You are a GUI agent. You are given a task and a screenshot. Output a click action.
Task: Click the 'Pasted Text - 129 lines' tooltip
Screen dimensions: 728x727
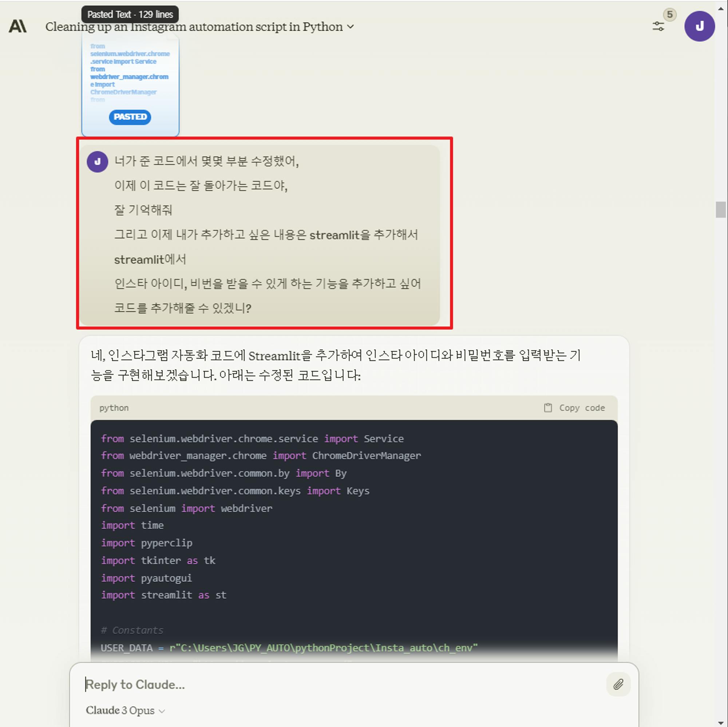pyautogui.click(x=130, y=15)
